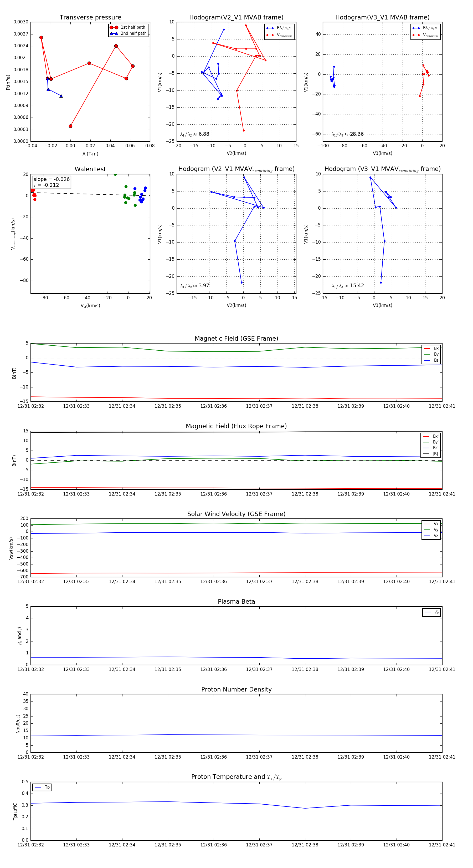Click the "Pt(nPa)" y-axis label
The width and height of the screenshot is (473, 868).
8,82
